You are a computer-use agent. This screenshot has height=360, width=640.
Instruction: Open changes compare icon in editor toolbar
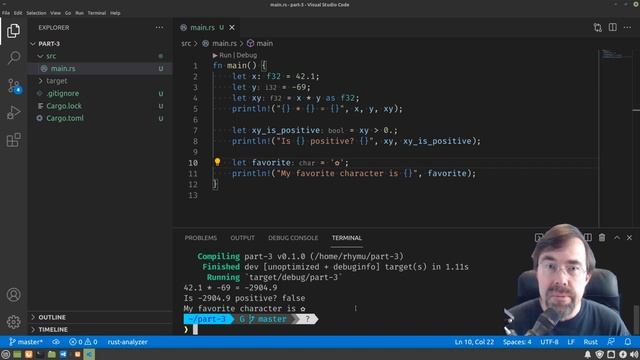click(x=598, y=27)
